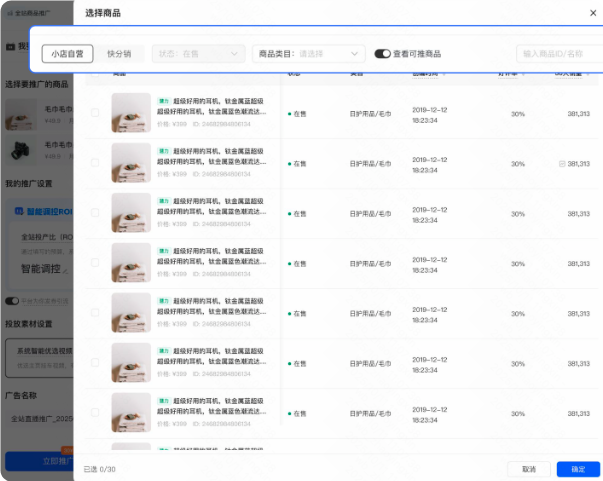The width and height of the screenshot is (603, 481).
Task: Open the fifth row product thumbnail
Action: [131, 313]
